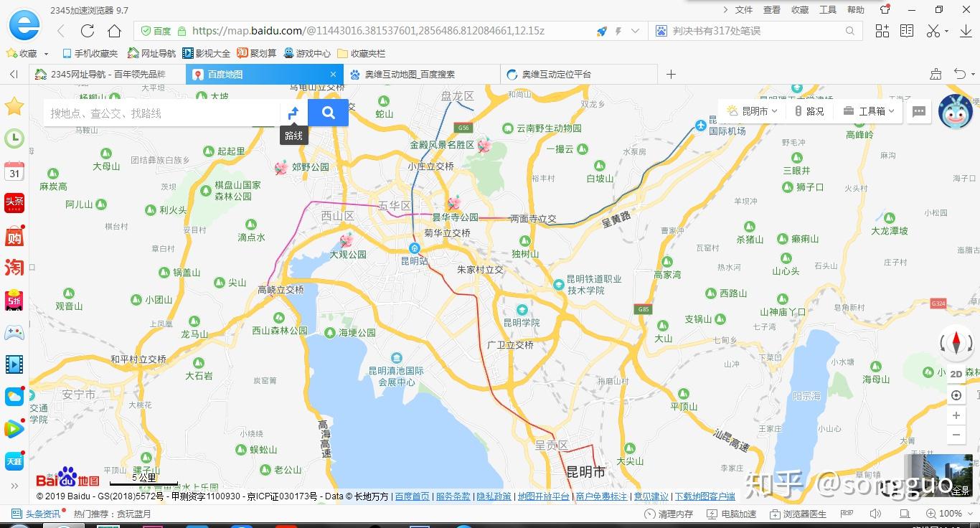The image size is (980, 528).
Task: Click the map compass control
Action: (956, 344)
